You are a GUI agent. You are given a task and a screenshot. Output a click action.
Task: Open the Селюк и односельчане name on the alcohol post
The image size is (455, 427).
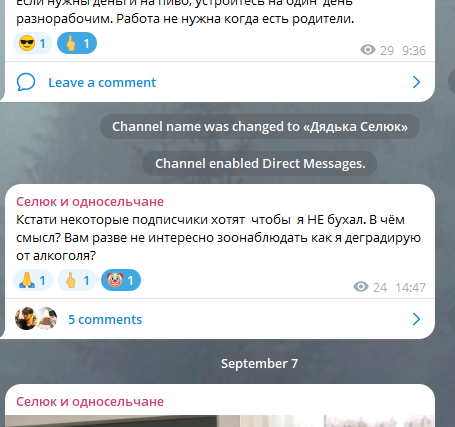(90, 202)
